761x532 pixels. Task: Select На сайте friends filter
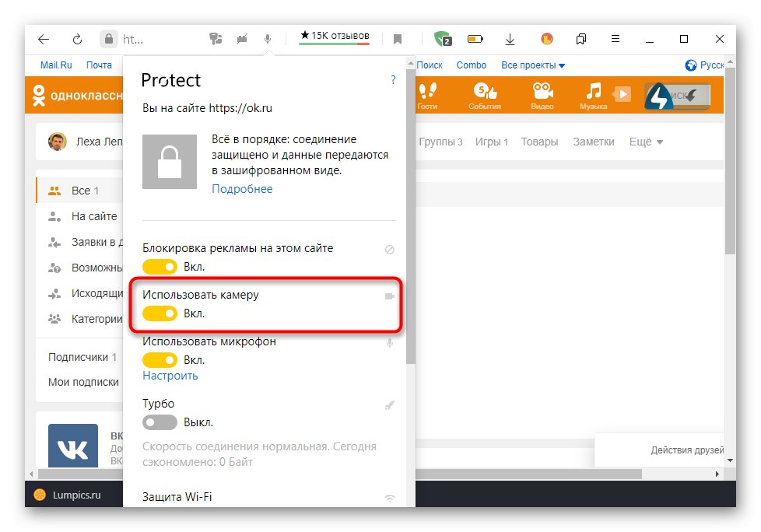pyautogui.click(x=79, y=216)
